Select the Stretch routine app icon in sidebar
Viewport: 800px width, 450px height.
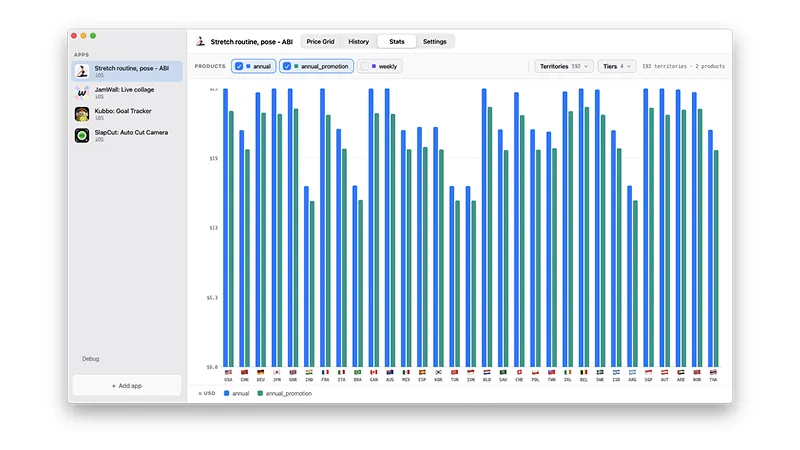click(x=82, y=71)
